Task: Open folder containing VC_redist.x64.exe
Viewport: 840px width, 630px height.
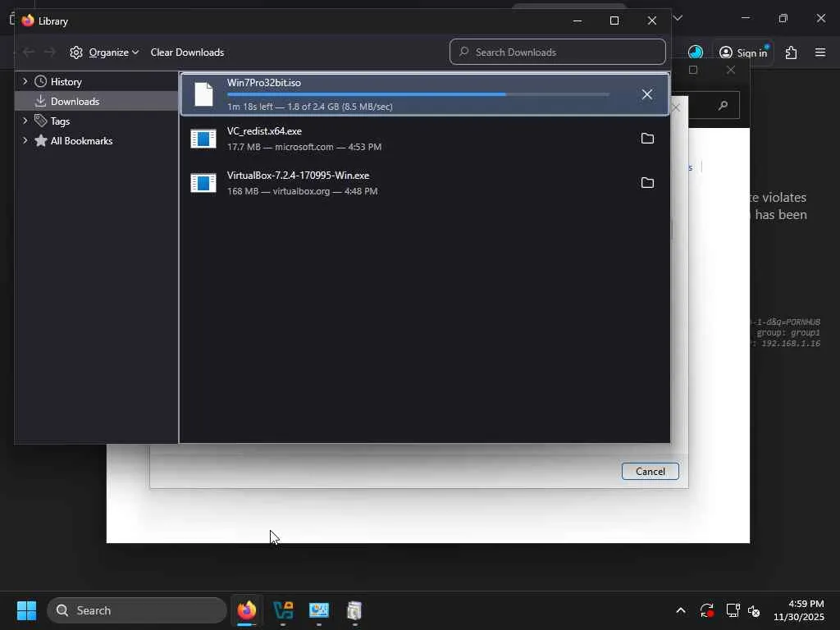Action: pos(647,138)
